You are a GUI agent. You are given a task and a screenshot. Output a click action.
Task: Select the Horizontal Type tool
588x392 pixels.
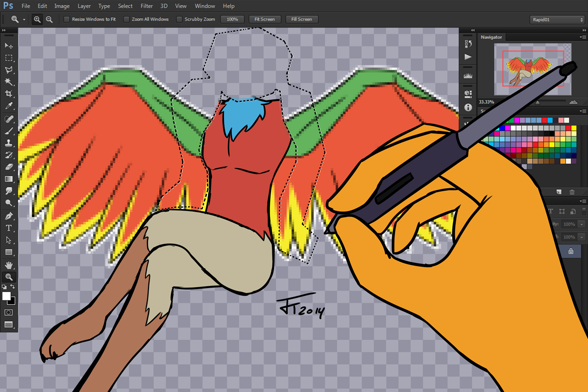tap(9, 228)
